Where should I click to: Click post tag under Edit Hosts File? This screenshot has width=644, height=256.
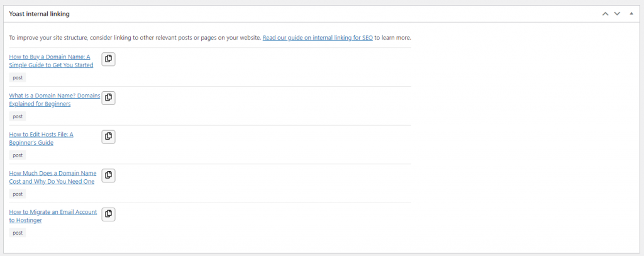tap(18, 155)
